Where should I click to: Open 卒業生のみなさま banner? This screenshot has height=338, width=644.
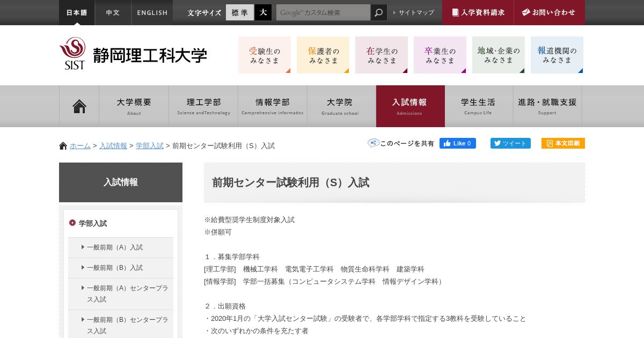(440, 55)
